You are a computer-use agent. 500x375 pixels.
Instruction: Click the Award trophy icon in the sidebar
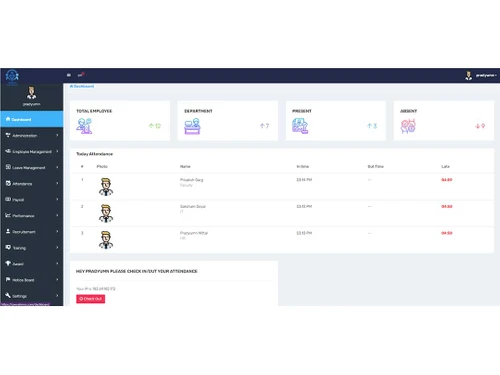(8, 263)
